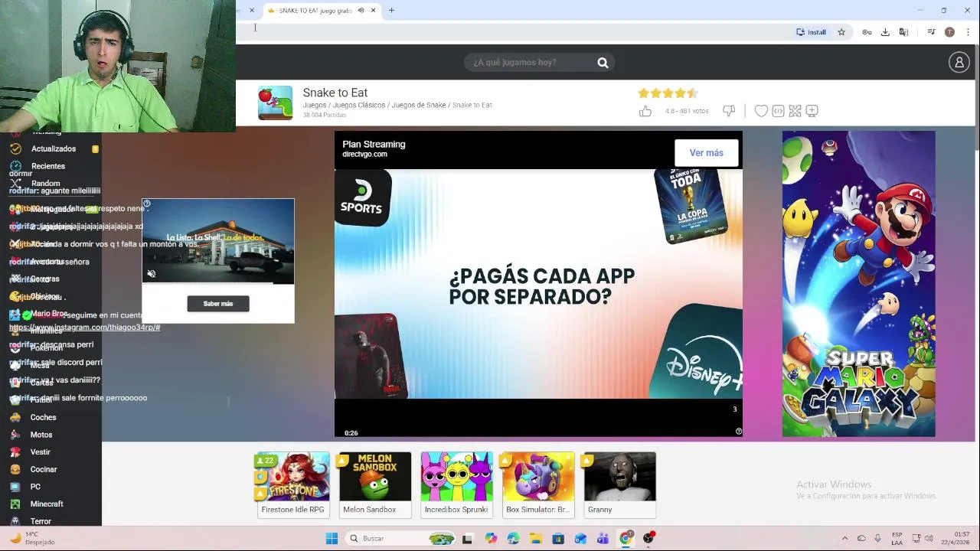Click the thumbs down dislike icon
This screenshot has height=551, width=980.
pyautogui.click(x=729, y=111)
